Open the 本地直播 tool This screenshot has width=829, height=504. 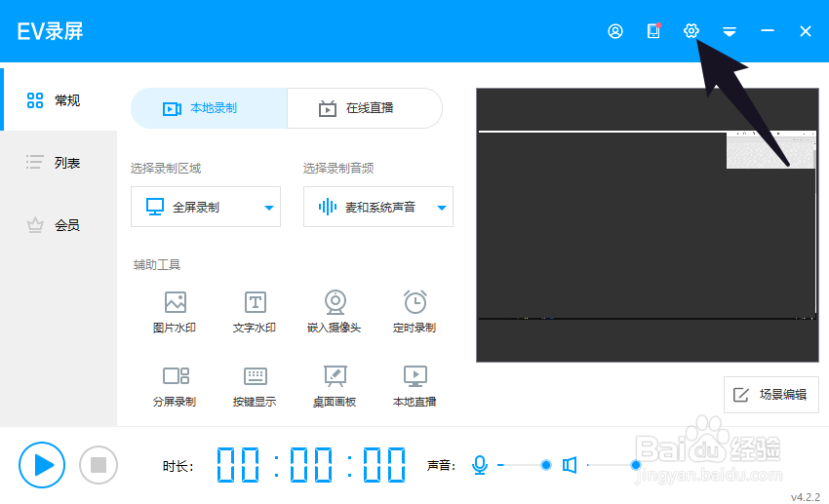(x=414, y=386)
